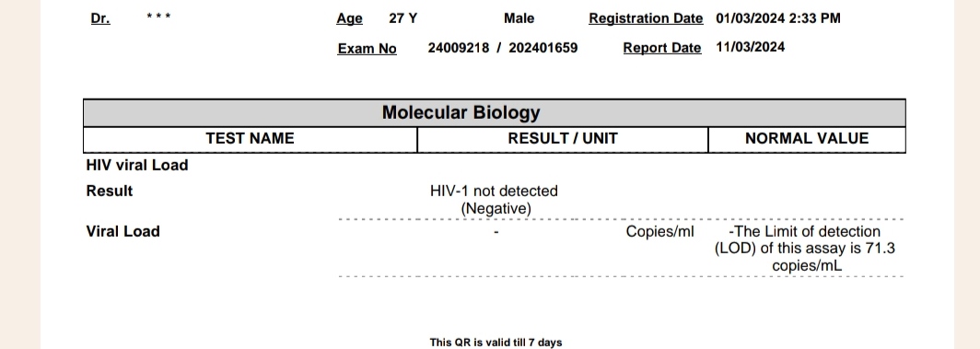
Task: Click the underlined Age label
Action: coord(349,18)
